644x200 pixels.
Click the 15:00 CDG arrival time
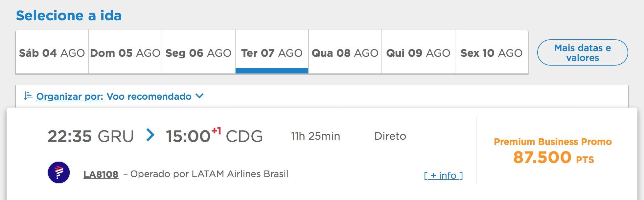point(214,135)
